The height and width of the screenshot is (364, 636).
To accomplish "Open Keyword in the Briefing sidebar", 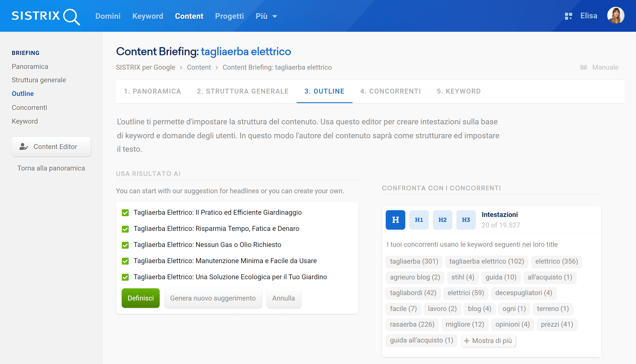I will [24, 121].
